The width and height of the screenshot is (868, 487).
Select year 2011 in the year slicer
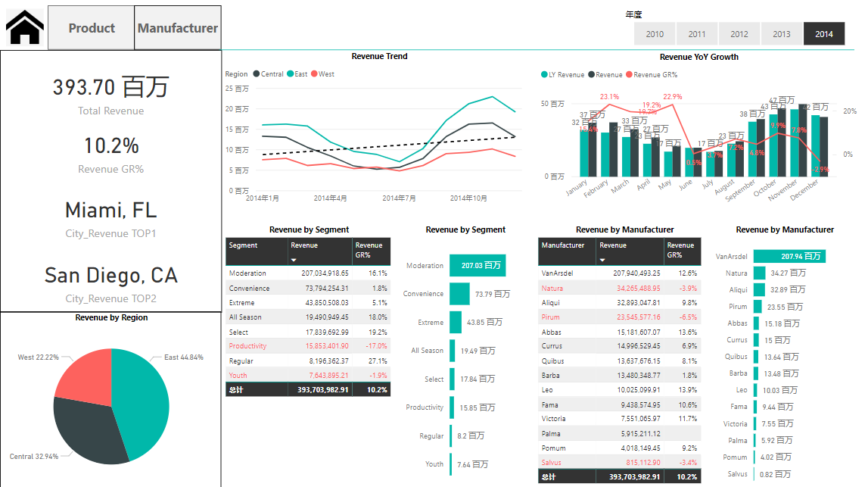697,34
